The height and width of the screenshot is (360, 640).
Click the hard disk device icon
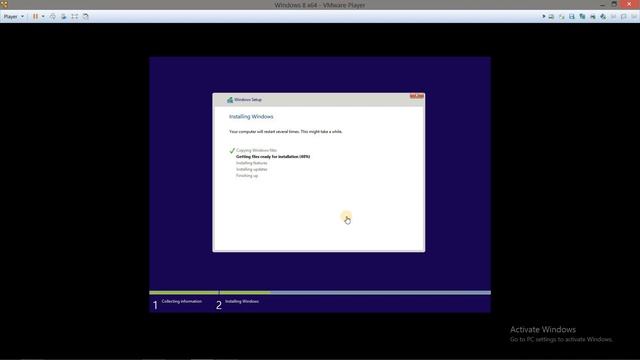pyautogui.click(x=551, y=17)
